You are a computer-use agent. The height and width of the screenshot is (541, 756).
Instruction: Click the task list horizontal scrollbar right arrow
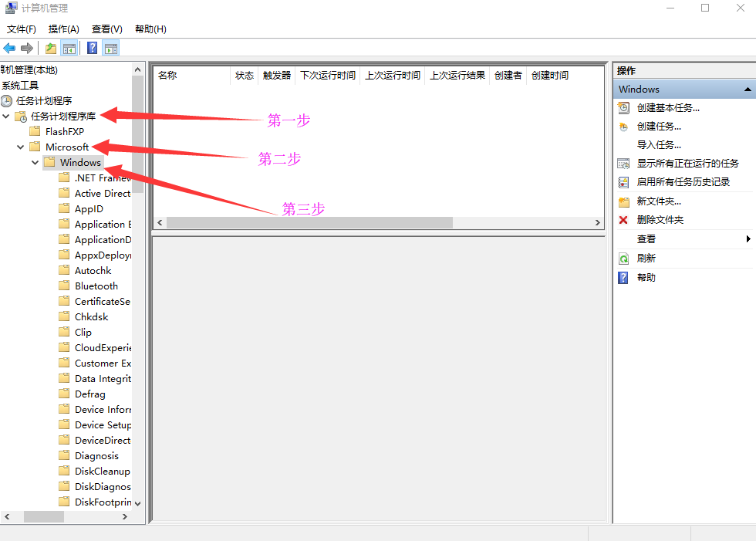(x=597, y=222)
